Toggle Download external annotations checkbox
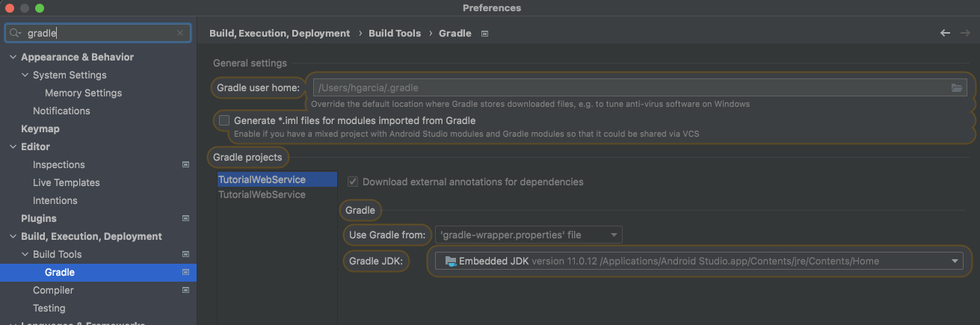This screenshot has width=980, height=325. pos(353,182)
